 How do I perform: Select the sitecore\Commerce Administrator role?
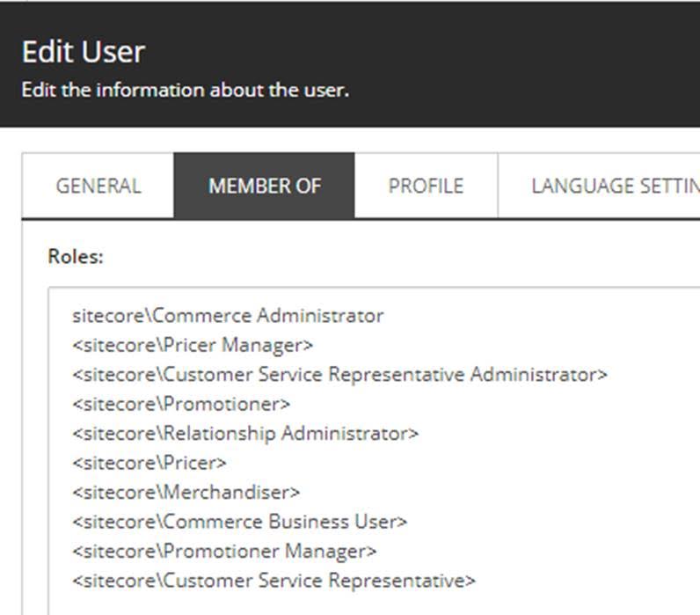[228, 316]
